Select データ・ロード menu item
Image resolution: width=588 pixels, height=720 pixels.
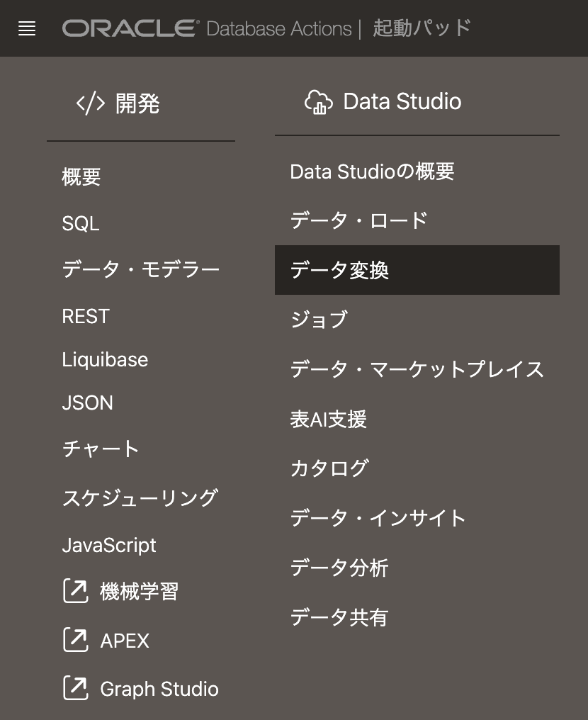[x=359, y=220]
